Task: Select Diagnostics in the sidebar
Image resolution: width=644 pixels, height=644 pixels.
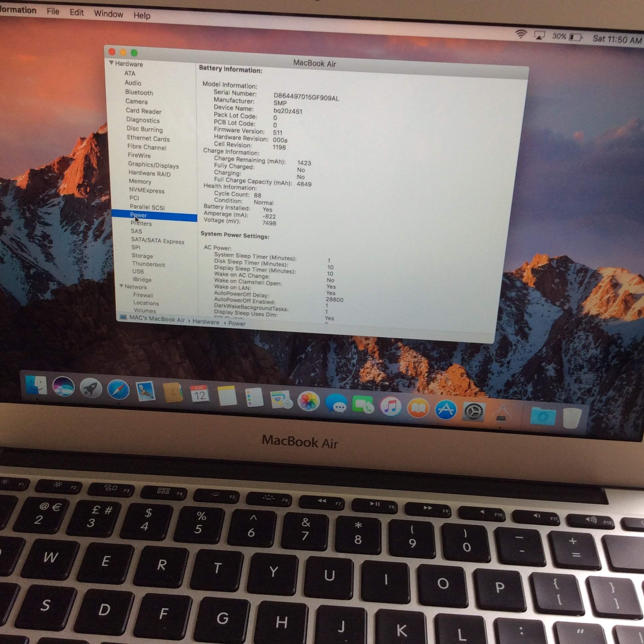Action: point(143,120)
